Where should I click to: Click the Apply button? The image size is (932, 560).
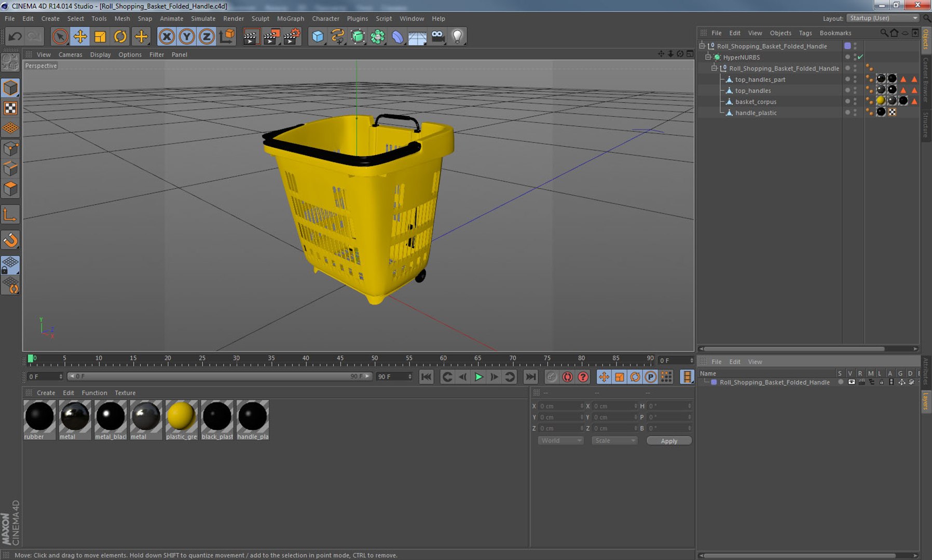pyautogui.click(x=669, y=441)
